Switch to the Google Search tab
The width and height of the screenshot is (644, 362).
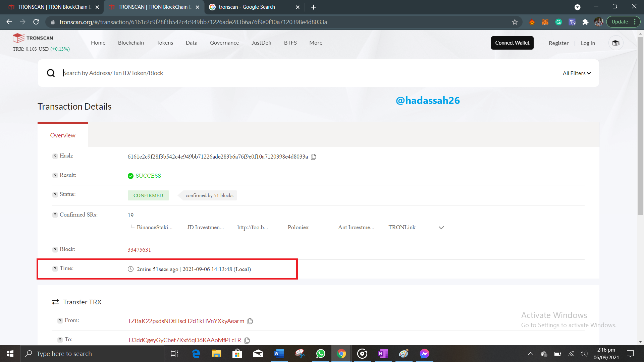tap(254, 7)
